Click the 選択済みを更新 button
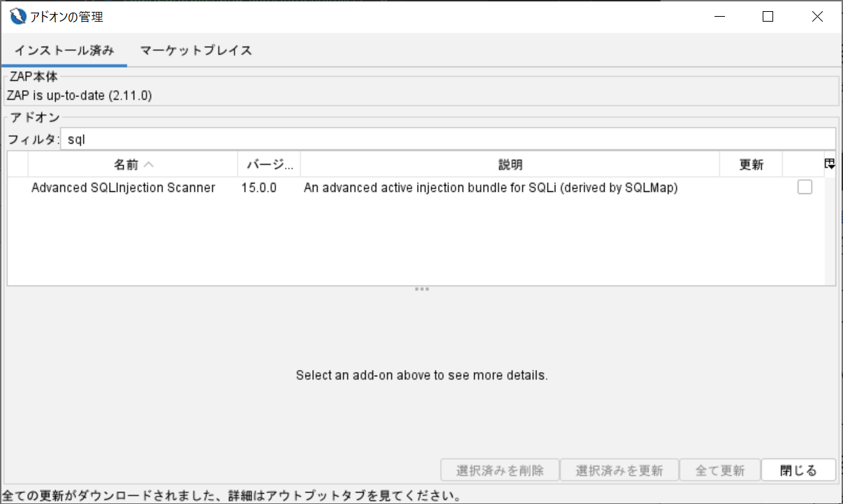This screenshot has height=504, width=843. click(x=619, y=470)
